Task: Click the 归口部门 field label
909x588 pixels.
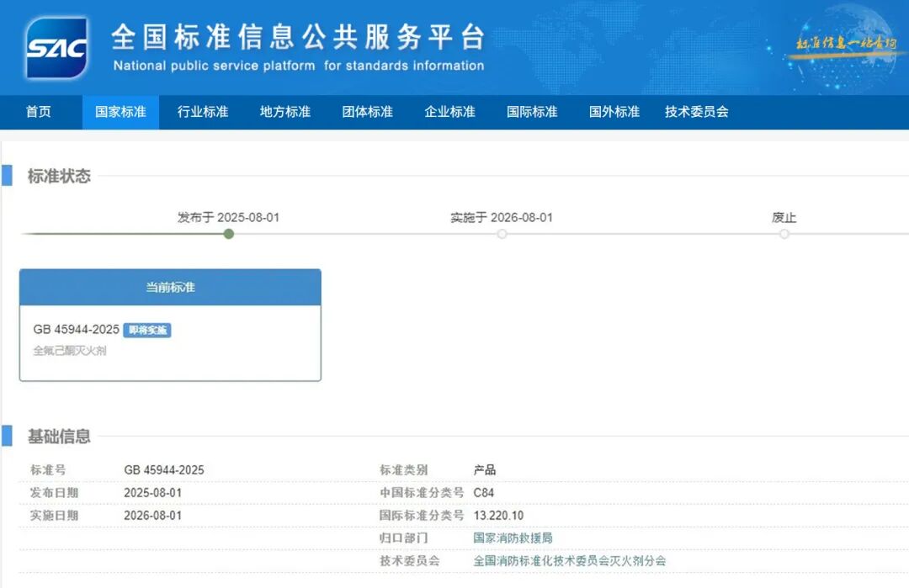Action: [x=404, y=538]
